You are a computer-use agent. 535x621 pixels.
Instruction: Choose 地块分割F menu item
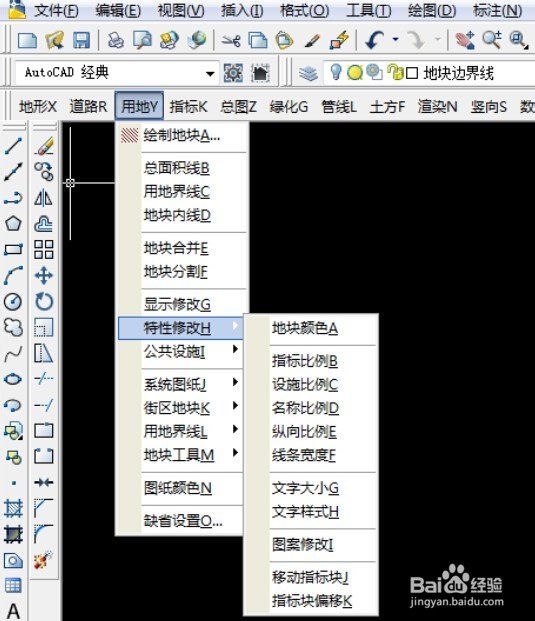tap(182, 272)
